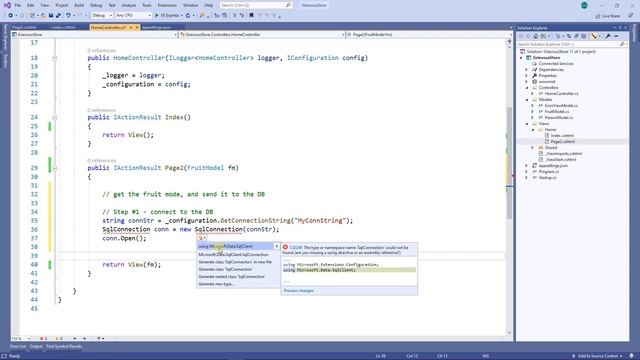Screen dimensions: 640x360
Task: Choose 'Generate new type...' option
Action: coord(216,284)
